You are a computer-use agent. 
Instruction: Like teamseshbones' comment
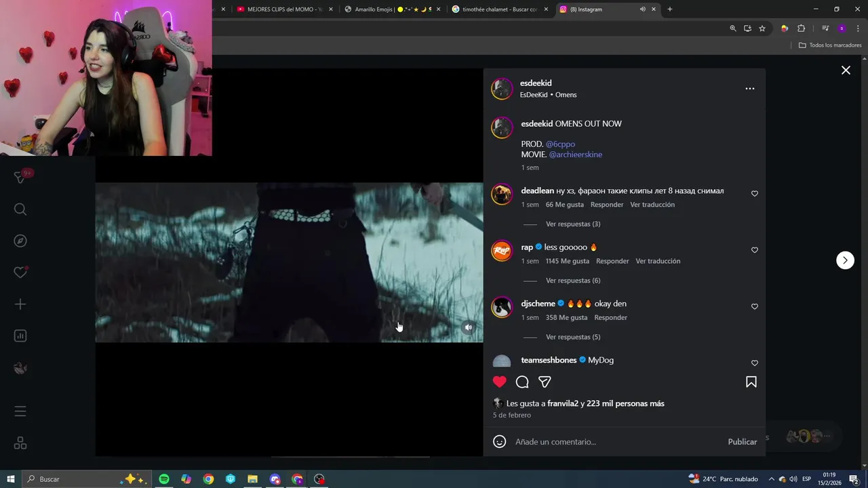pyautogui.click(x=755, y=363)
